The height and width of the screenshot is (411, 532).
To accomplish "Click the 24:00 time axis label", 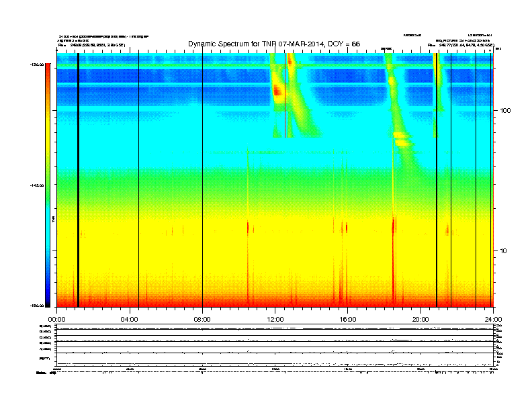I will [x=493, y=320].
